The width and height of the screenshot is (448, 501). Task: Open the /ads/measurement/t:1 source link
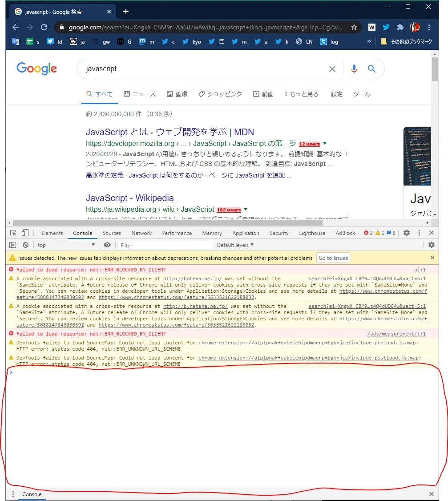[x=396, y=334]
